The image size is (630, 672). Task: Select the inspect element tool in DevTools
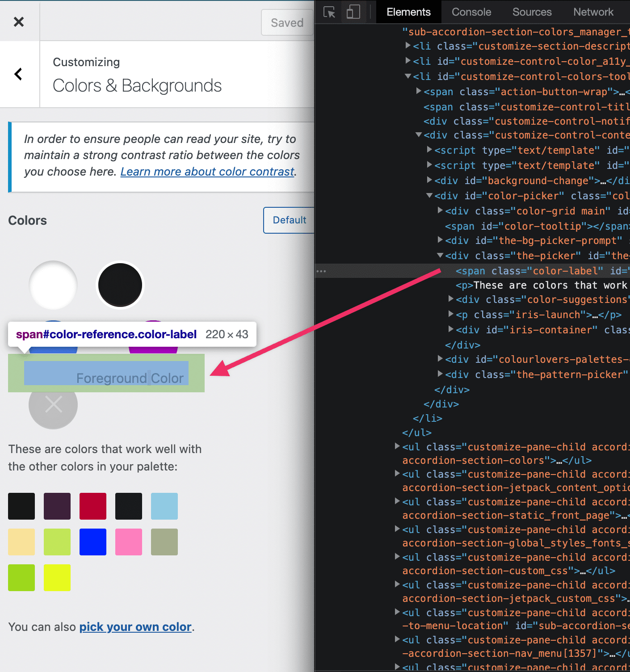(329, 12)
